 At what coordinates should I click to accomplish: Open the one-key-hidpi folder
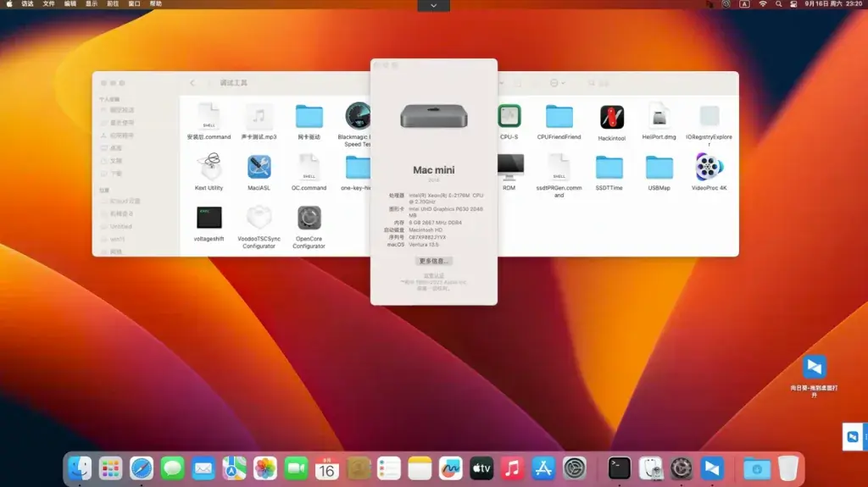click(x=359, y=167)
